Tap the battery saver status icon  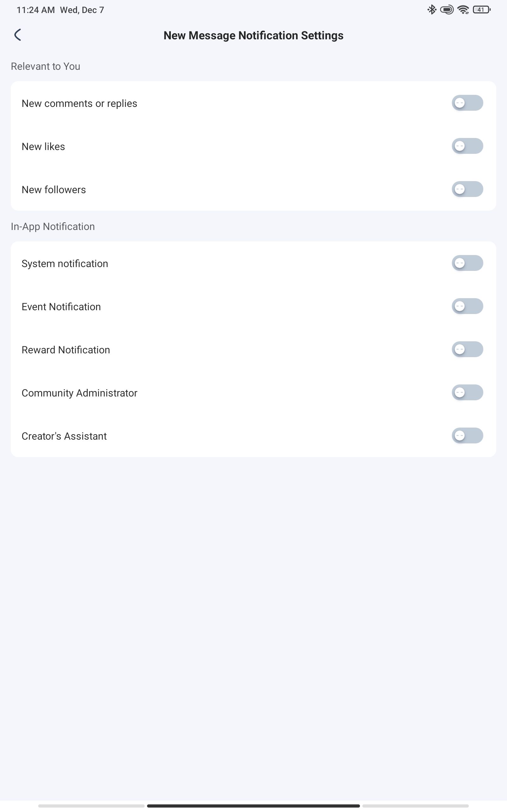coord(447,10)
